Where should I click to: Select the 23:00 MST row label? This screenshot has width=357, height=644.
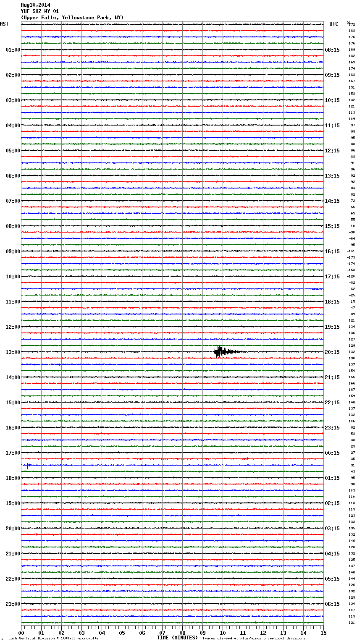[x=13, y=604]
